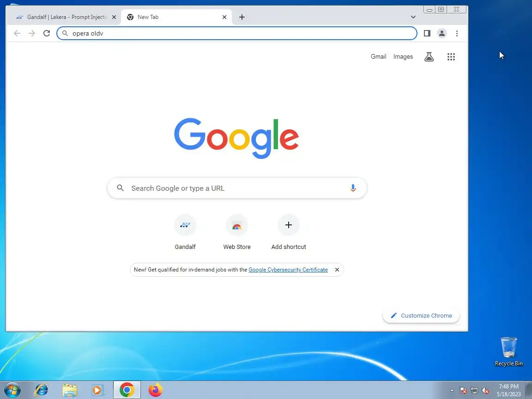Screen dimensions: 532x399
Task: Reload the current page
Action: pyautogui.click(x=47, y=33)
